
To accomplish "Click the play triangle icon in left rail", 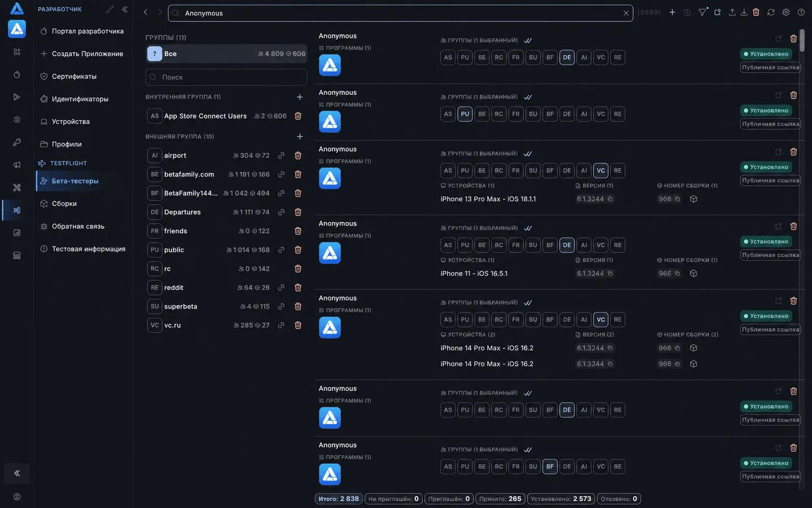I will 17,97.
